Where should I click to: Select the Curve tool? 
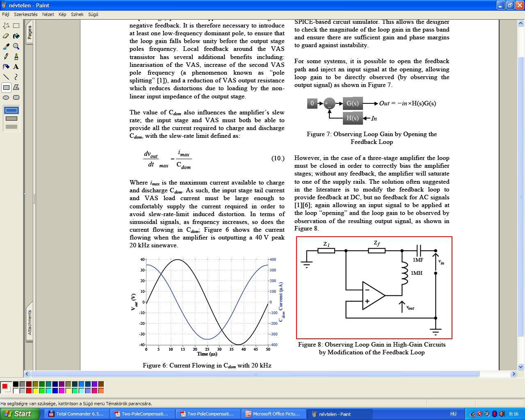16,77
